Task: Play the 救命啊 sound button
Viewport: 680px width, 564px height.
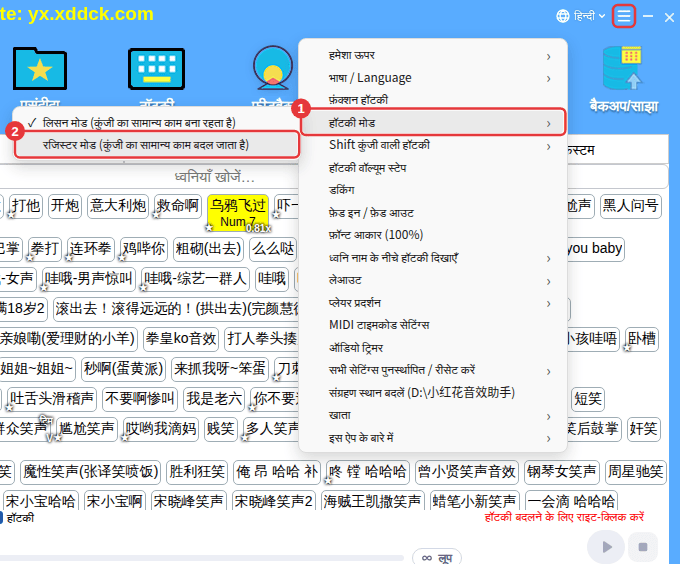Action: [x=178, y=206]
